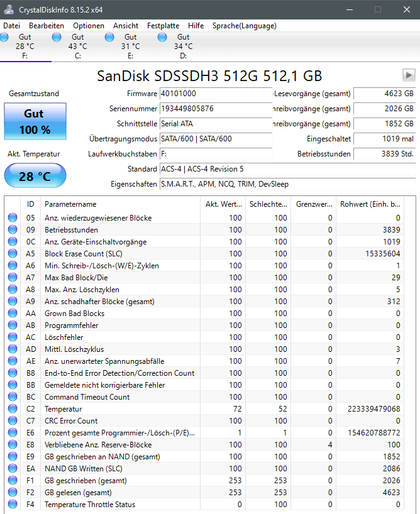
Task: Open the Datei menu
Action: point(12,26)
